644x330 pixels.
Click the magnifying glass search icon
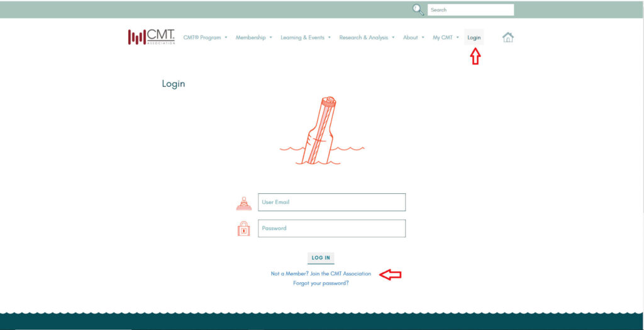pyautogui.click(x=418, y=10)
